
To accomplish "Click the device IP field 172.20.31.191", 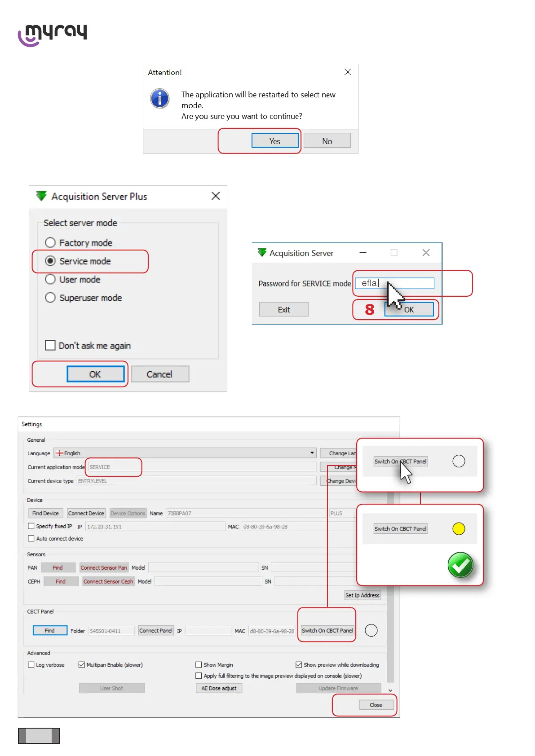I will coord(155,527).
